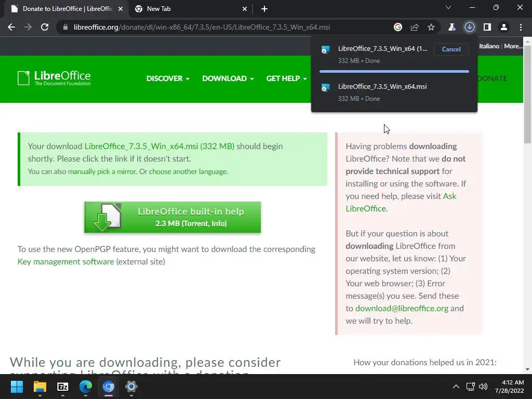The width and height of the screenshot is (532, 399).
Task: Click volume icon in system tray
Action: (483, 387)
